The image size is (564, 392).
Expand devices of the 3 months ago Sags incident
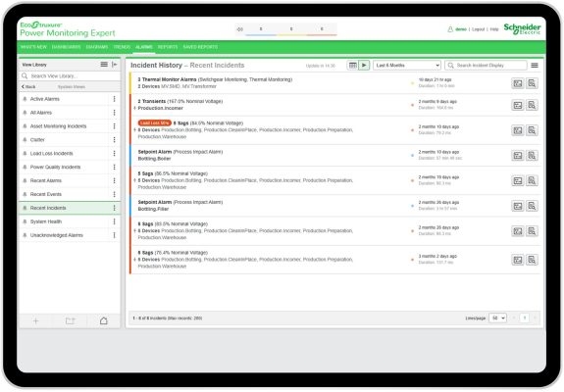click(x=135, y=260)
